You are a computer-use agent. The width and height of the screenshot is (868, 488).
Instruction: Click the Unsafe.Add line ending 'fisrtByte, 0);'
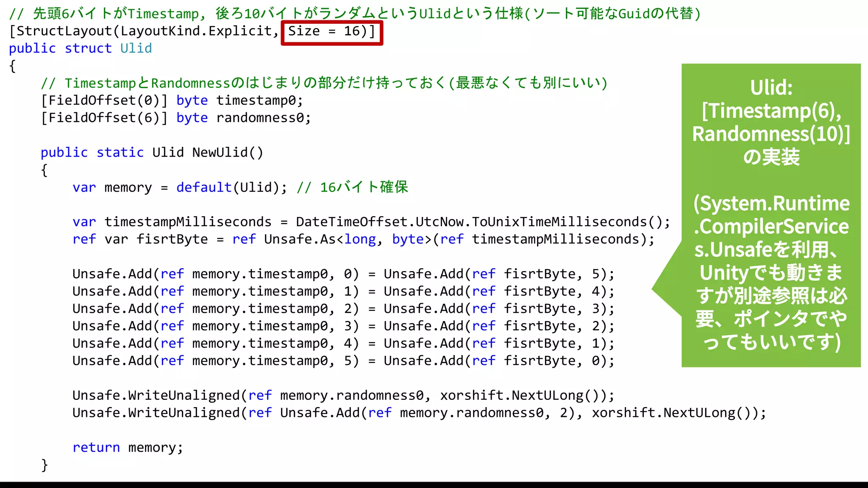point(344,361)
